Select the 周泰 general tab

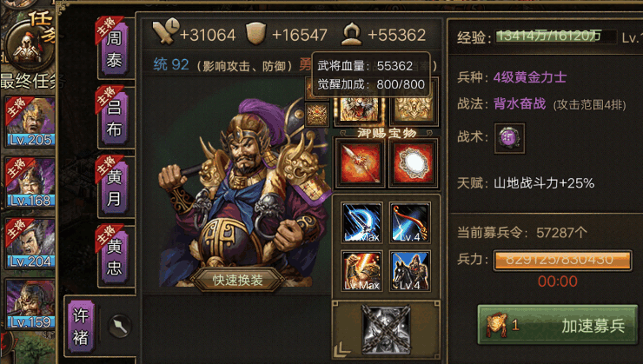tap(115, 49)
